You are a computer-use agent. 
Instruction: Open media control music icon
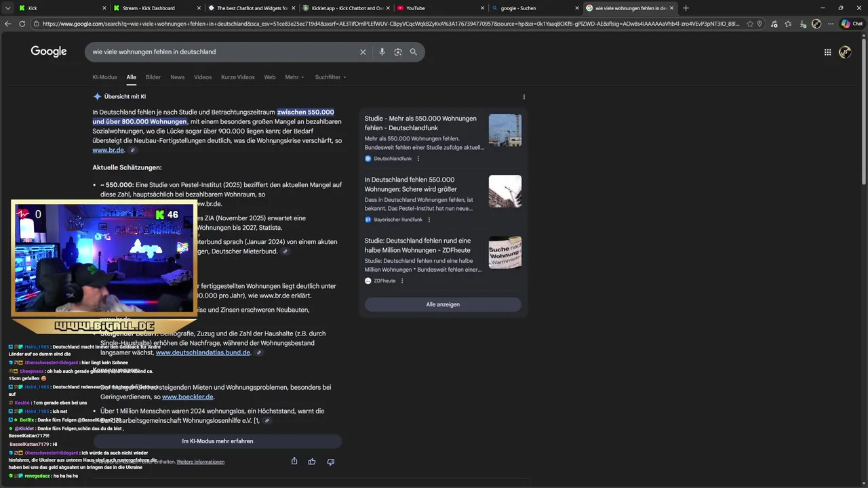click(x=774, y=24)
